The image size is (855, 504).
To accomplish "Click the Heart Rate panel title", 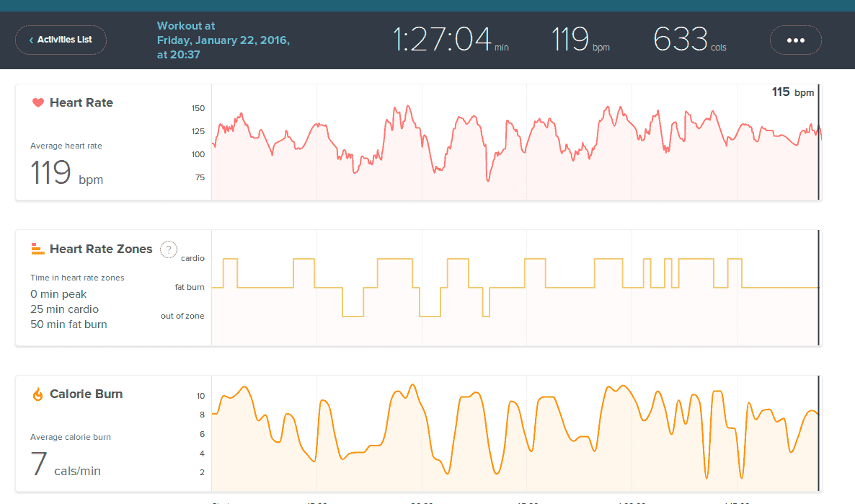I will click(x=81, y=102).
